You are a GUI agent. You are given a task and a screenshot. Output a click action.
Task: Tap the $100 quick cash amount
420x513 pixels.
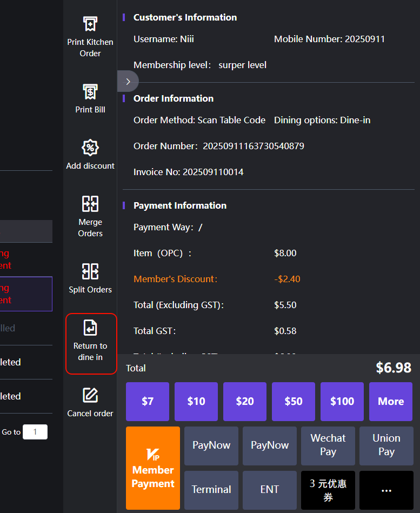pyautogui.click(x=342, y=401)
